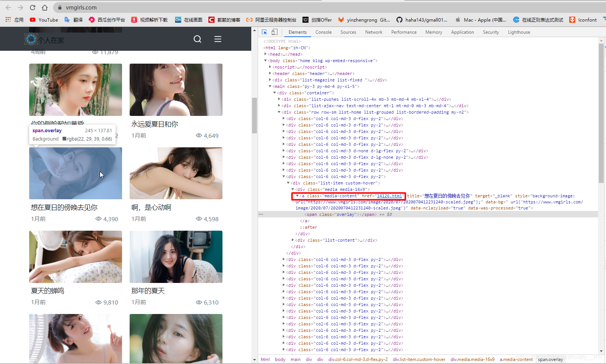
Task: Activate DevTools inspect element picker
Action: pos(265,32)
